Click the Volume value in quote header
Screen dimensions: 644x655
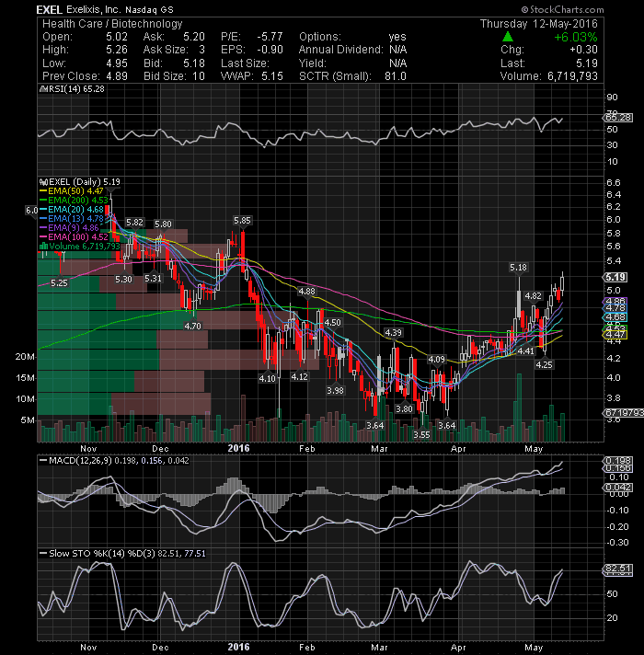pos(572,76)
